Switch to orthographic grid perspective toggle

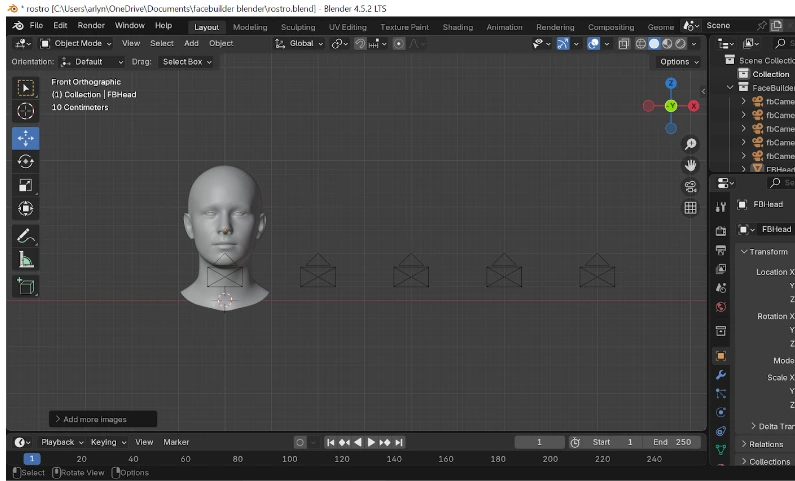click(690, 208)
